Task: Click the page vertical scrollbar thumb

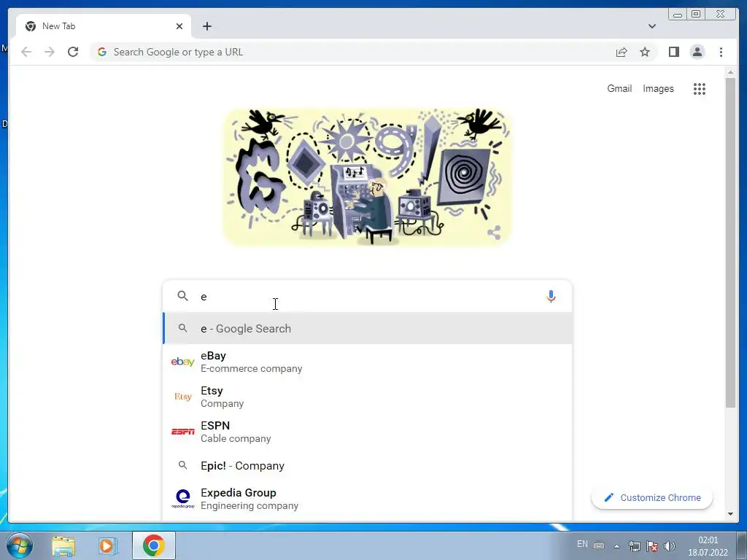Action: coord(730,242)
